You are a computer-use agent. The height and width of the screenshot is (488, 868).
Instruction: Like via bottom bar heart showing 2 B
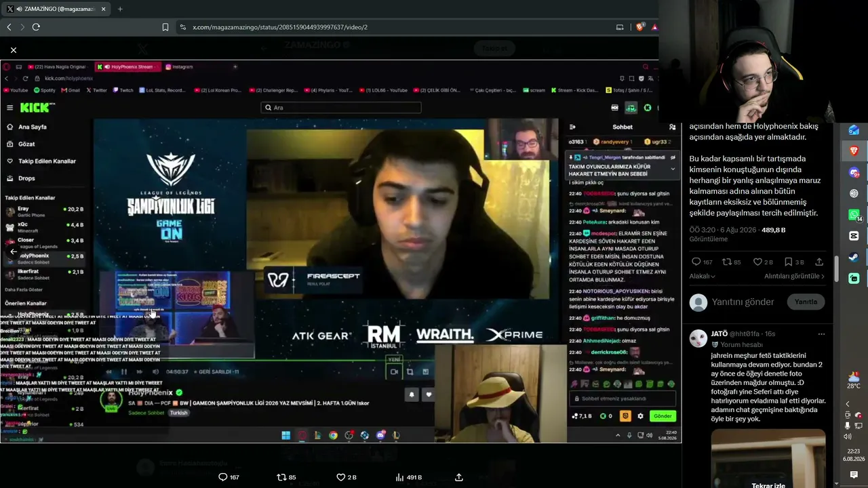tap(346, 477)
